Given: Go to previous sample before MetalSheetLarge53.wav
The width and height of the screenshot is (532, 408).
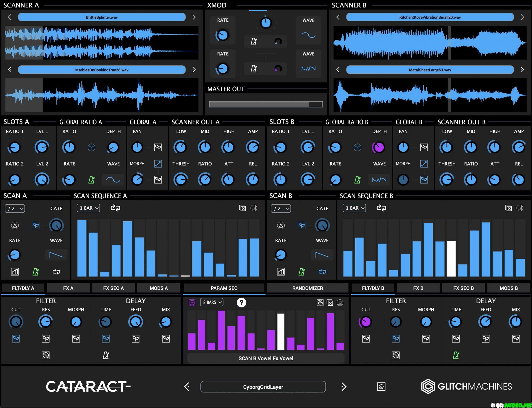Looking at the screenshot, I should [338, 70].
